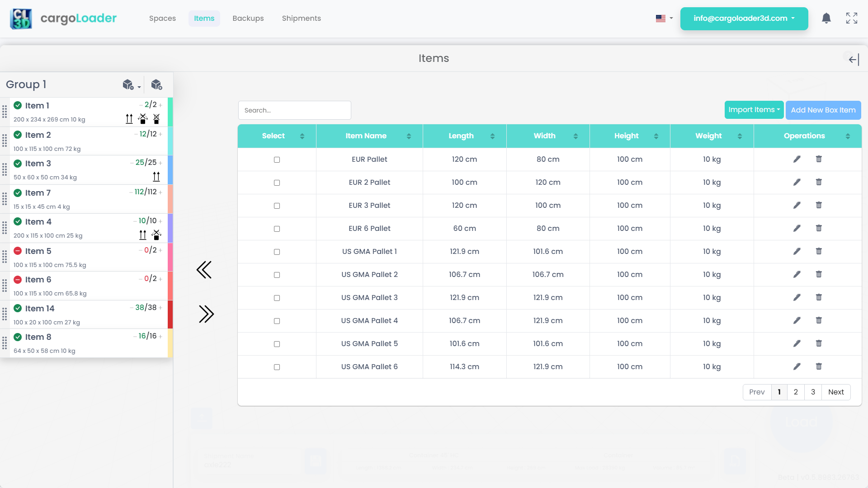Click the Search items input field
868x488 pixels.
(294, 110)
